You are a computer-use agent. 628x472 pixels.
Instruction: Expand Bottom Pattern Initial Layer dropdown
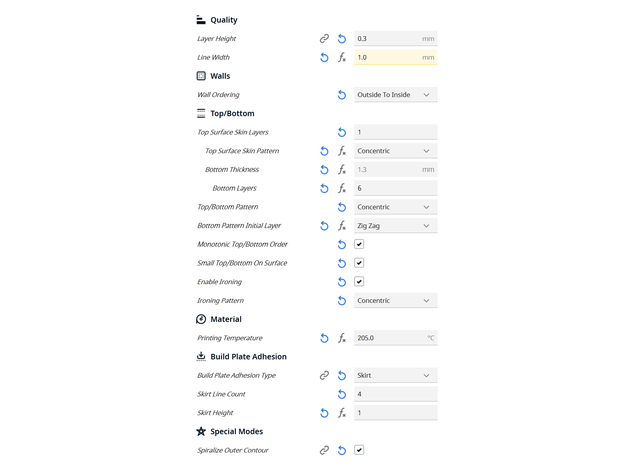click(395, 226)
